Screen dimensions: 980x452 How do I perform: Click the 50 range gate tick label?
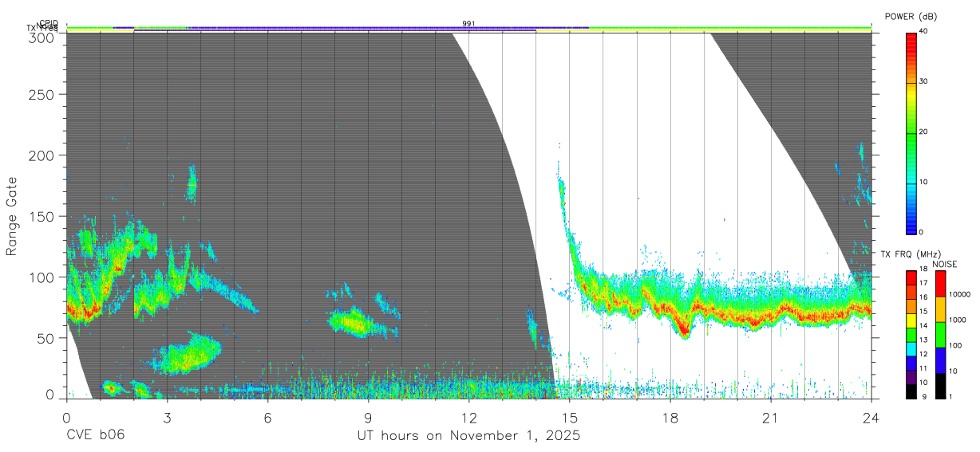pyautogui.click(x=46, y=337)
